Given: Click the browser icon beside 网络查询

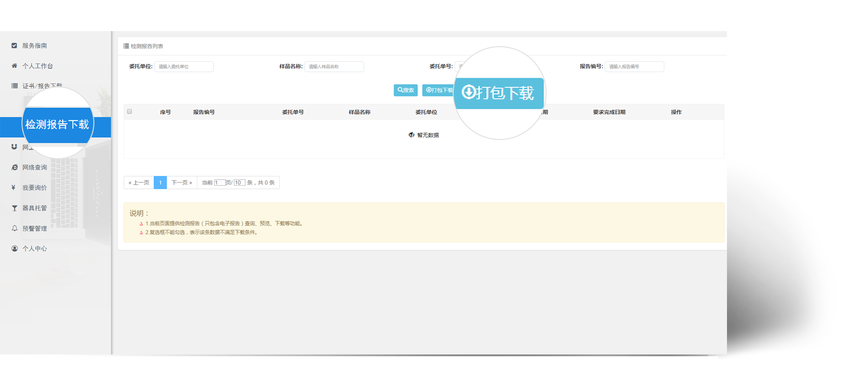Looking at the screenshot, I should point(14,167).
